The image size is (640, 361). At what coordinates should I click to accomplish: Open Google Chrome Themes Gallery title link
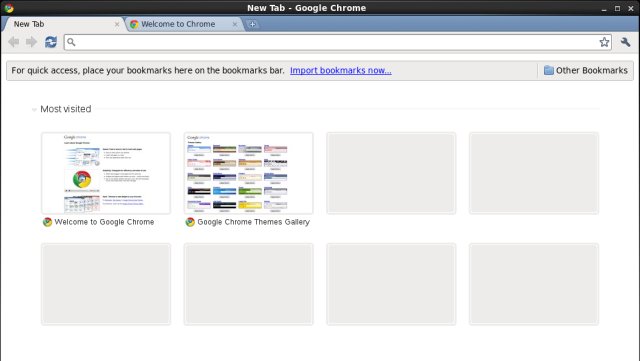click(253, 222)
